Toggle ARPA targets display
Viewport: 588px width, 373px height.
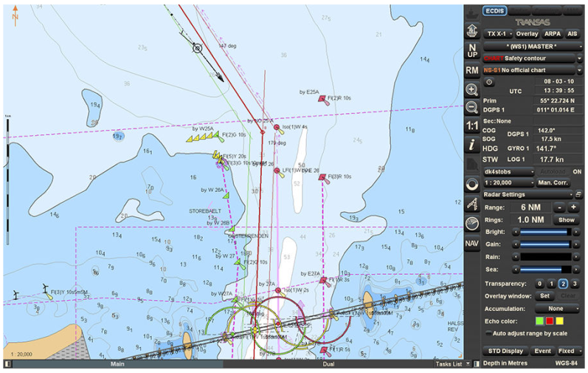[x=553, y=34]
